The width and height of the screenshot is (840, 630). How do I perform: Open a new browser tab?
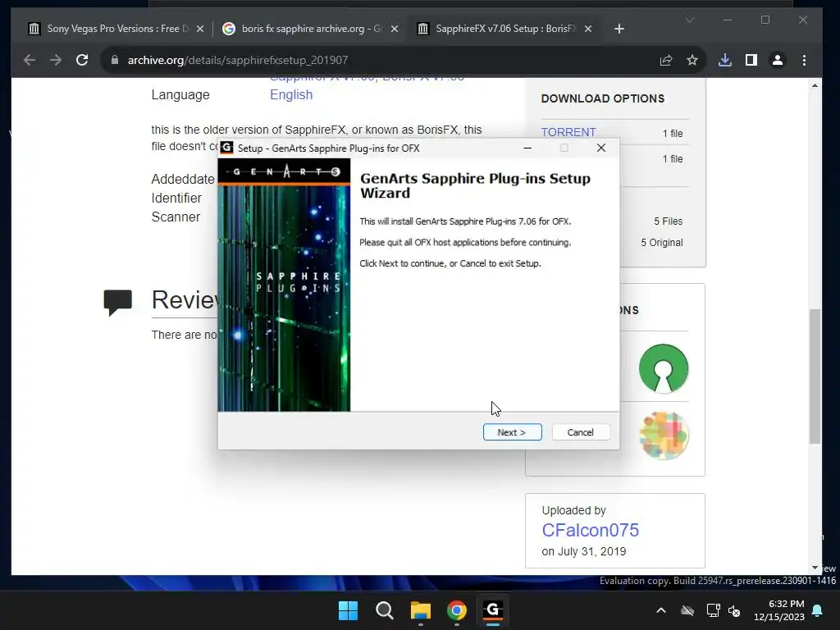pos(619,29)
